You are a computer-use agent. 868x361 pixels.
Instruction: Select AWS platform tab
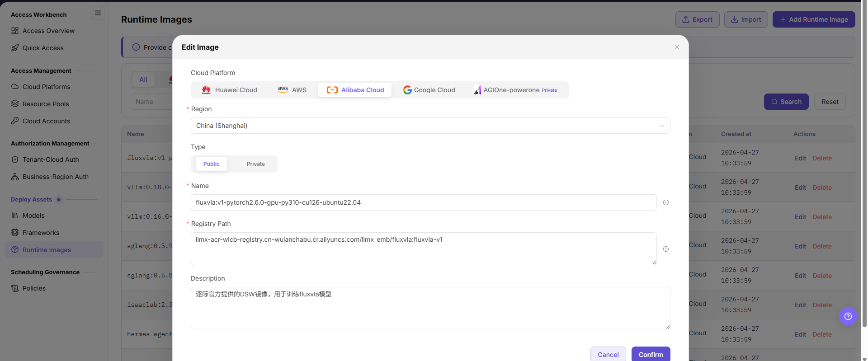pos(292,90)
